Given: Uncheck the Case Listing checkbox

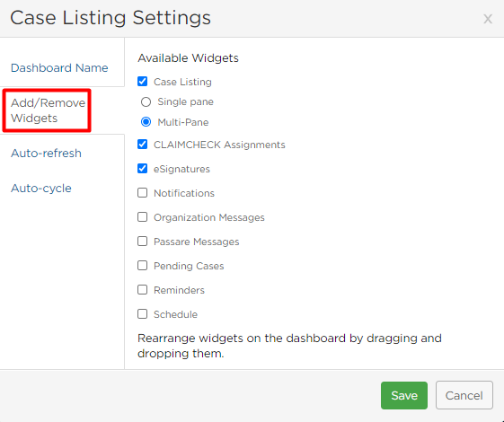Looking at the screenshot, I should click(x=142, y=82).
